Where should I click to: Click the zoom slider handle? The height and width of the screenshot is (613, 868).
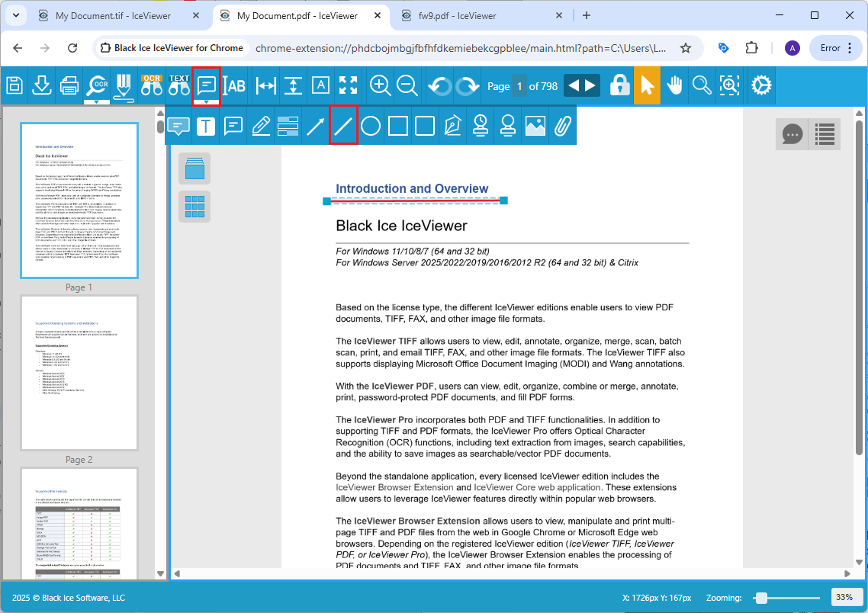tap(761, 598)
